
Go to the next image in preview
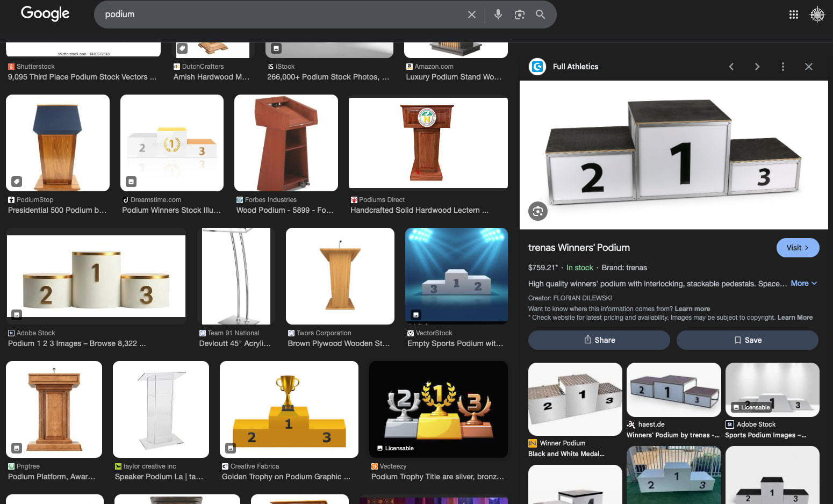point(757,67)
